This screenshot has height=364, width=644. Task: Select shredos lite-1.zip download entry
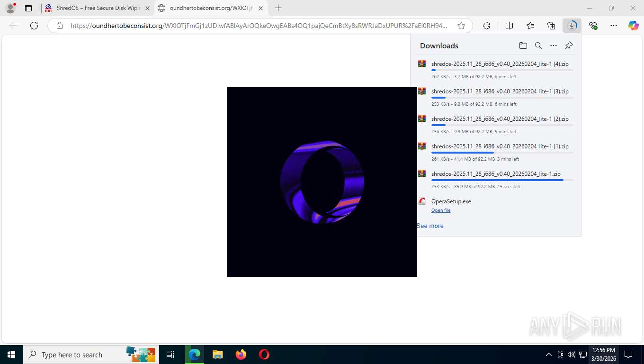496,180
